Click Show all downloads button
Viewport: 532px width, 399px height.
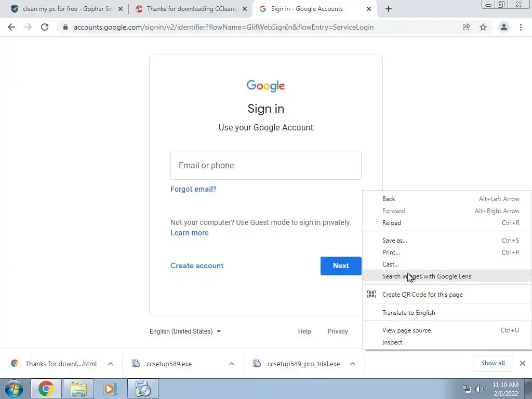point(493,363)
